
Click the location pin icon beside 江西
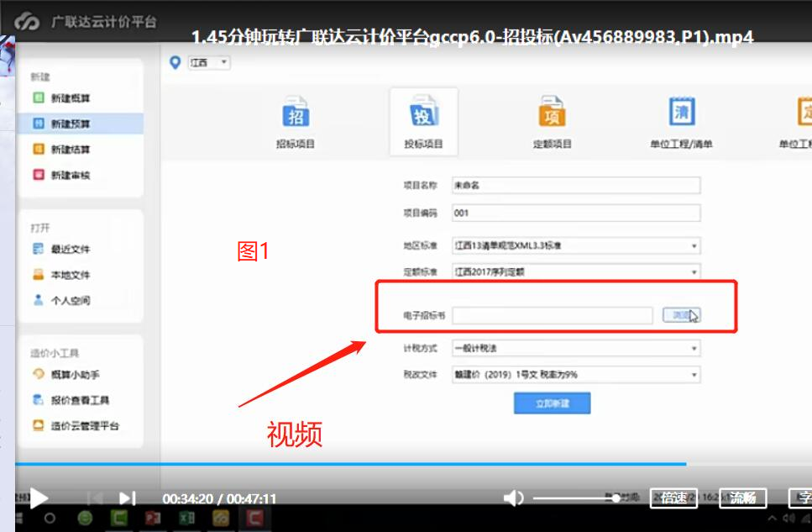point(175,63)
